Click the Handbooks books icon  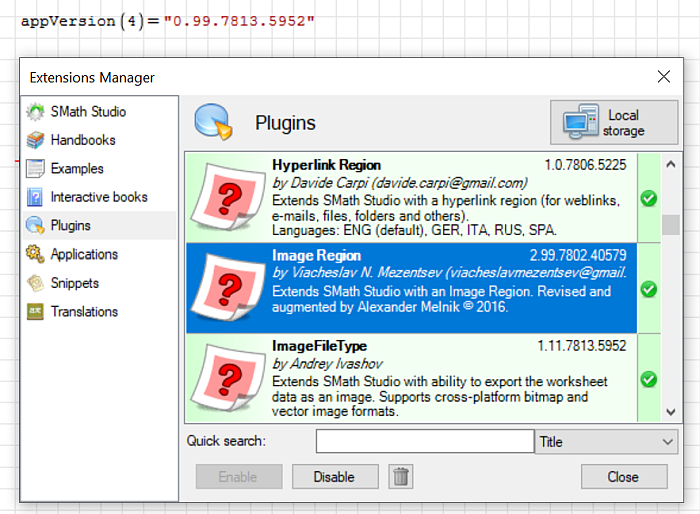(35, 140)
